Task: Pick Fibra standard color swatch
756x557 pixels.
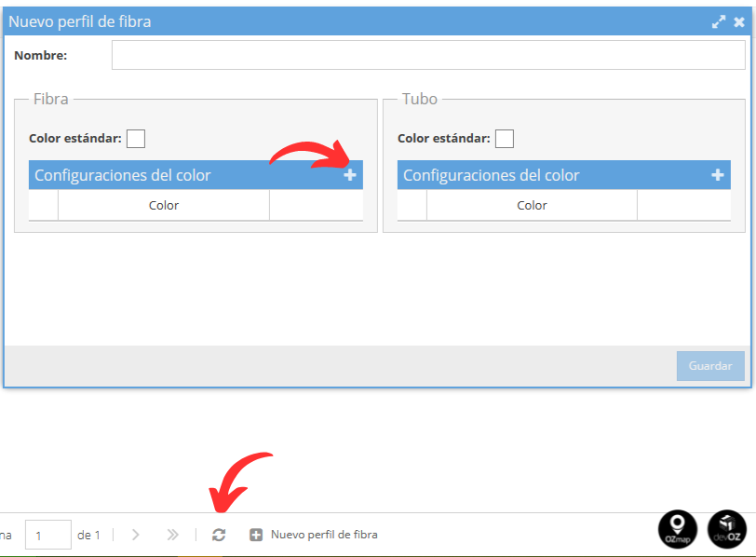Action: tap(136, 139)
